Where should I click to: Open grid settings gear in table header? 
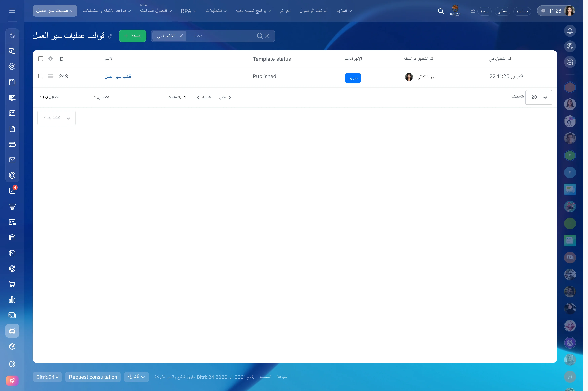tap(50, 59)
